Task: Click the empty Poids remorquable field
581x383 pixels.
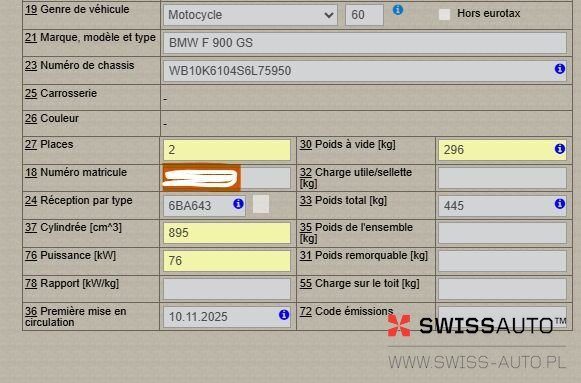Action: click(x=502, y=261)
